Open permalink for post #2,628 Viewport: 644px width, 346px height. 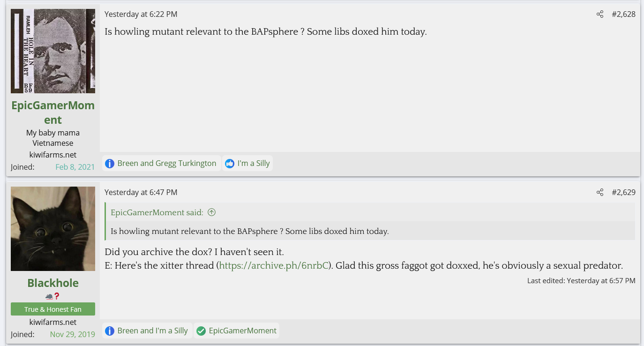pos(623,14)
